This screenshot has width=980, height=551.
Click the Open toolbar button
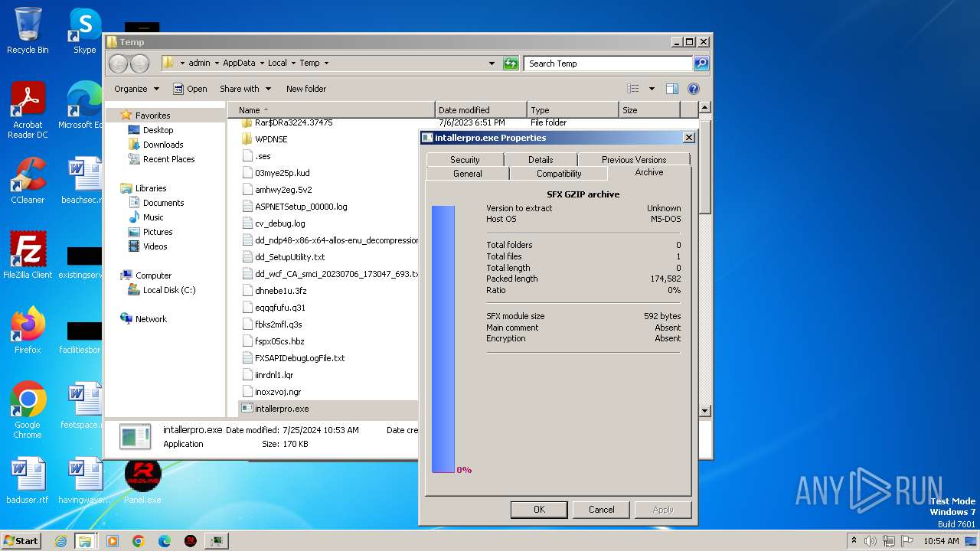[x=190, y=89]
